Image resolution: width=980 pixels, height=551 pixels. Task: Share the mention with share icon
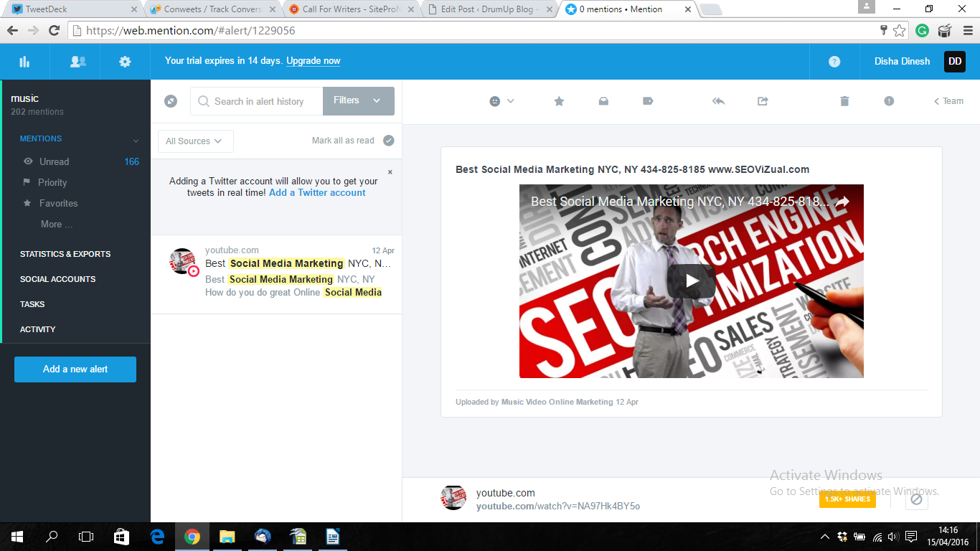763,101
